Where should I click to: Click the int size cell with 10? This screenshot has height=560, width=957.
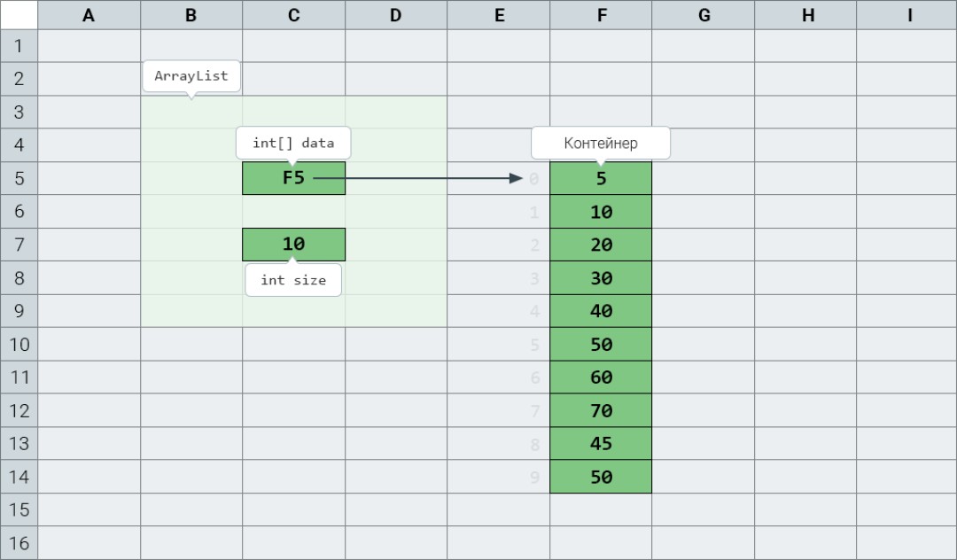(x=293, y=245)
